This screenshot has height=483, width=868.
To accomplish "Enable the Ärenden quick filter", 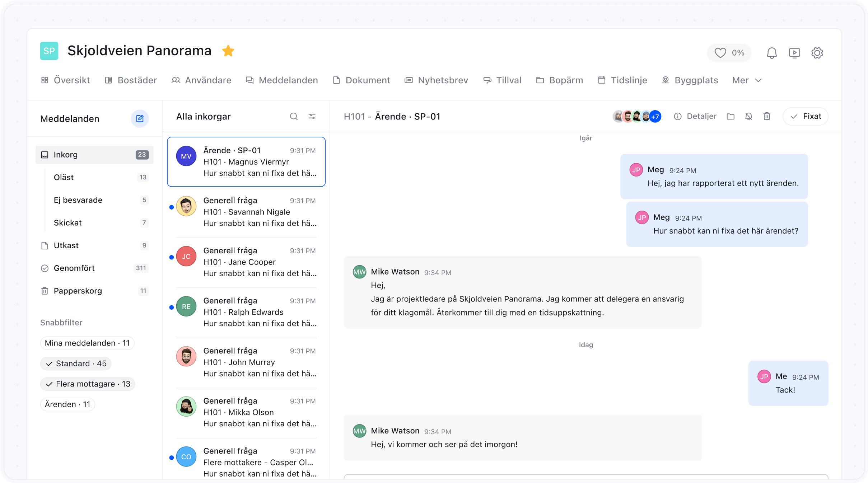I will coord(67,404).
